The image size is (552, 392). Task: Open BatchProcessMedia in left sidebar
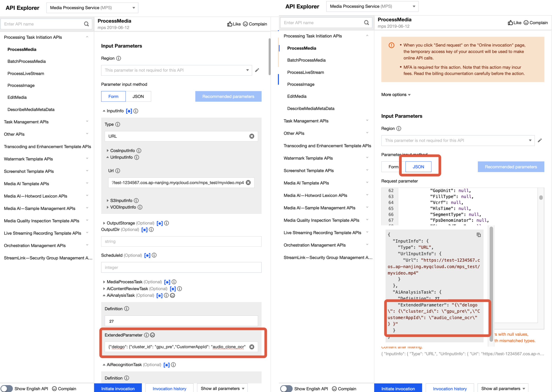coord(27,61)
